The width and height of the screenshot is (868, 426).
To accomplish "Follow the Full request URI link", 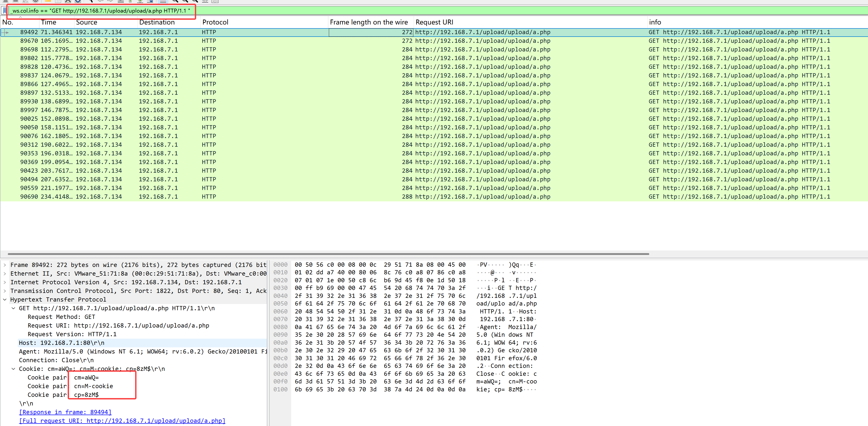I will point(122,421).
